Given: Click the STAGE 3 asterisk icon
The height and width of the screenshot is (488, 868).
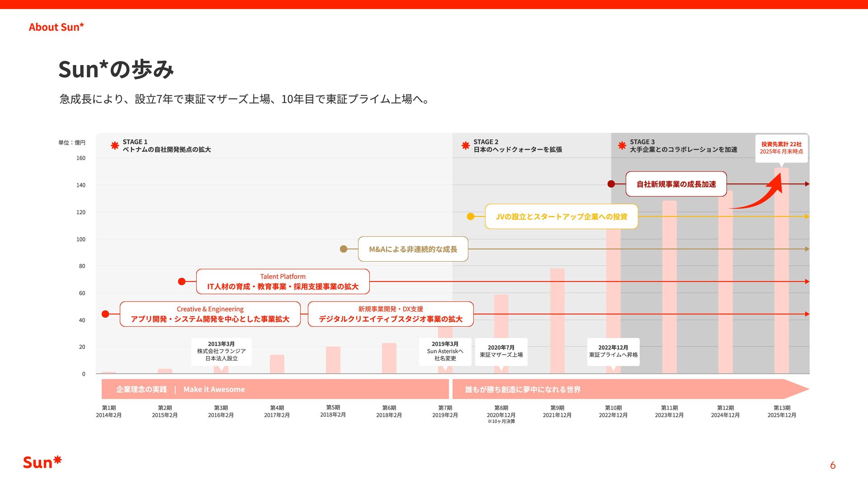Looking at the screenshot, I should click(x=622, y=145).
